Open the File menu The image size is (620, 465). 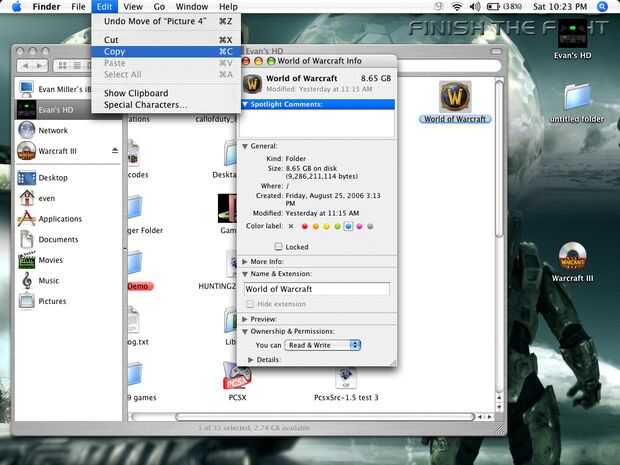point(78,7)
